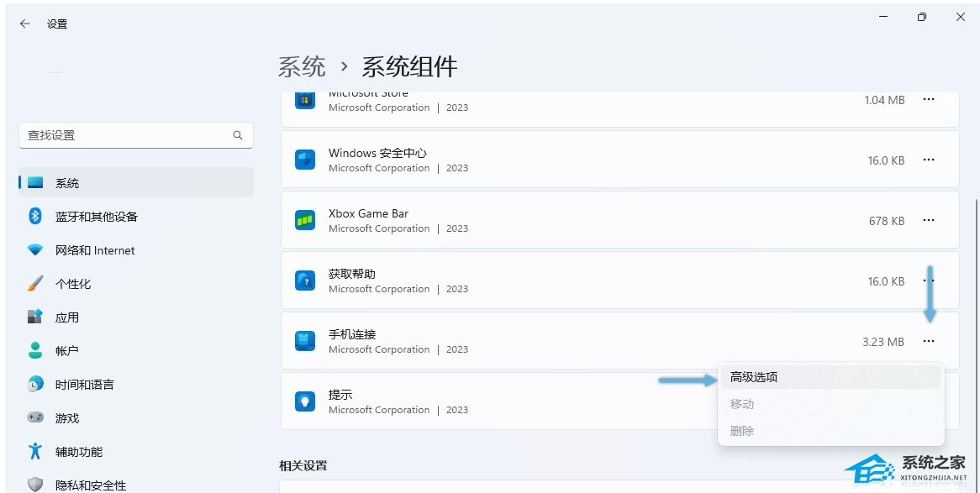This screenshot has width=980, height=493.
Task: Open 个性化 via its paintbrush icon
Action: [35, 284]
